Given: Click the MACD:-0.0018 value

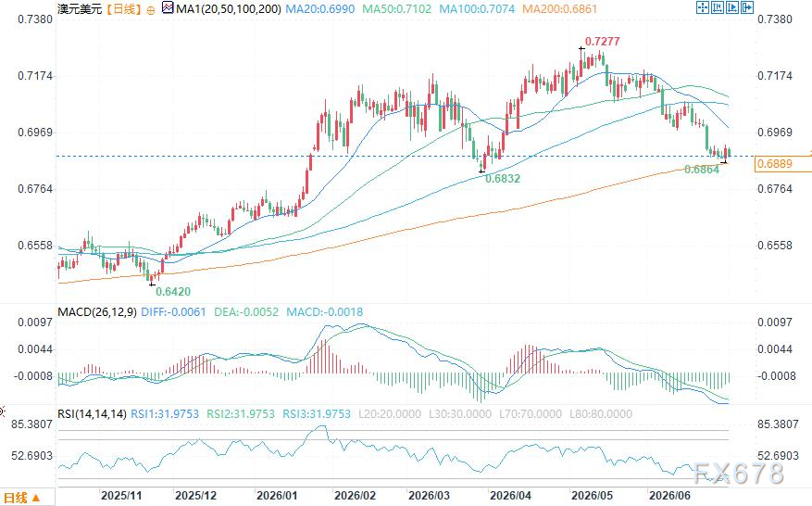Looking at the screenshot, I should (x=325, y=312).
